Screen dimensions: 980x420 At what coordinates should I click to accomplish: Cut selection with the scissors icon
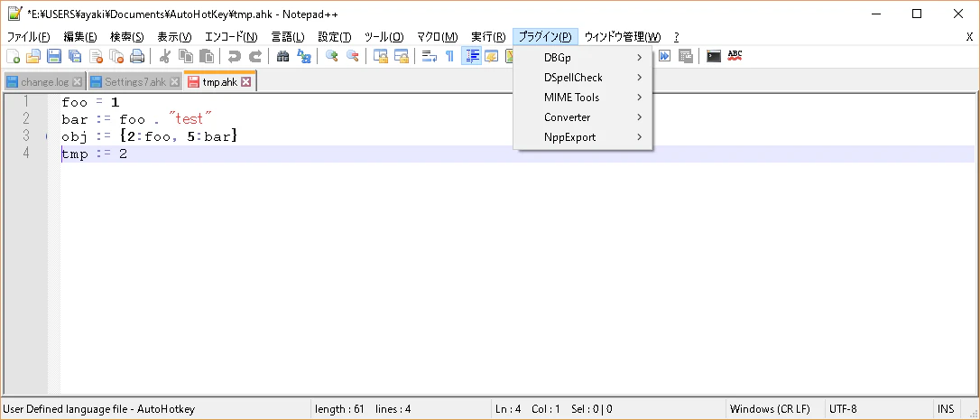165,56
